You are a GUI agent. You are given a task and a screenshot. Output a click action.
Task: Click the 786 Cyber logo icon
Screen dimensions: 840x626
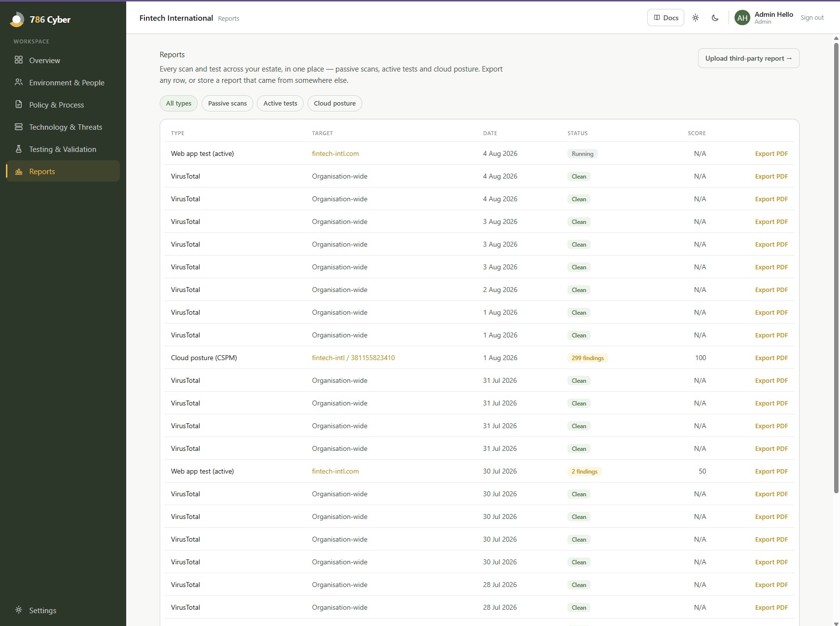tap(17, 19)
